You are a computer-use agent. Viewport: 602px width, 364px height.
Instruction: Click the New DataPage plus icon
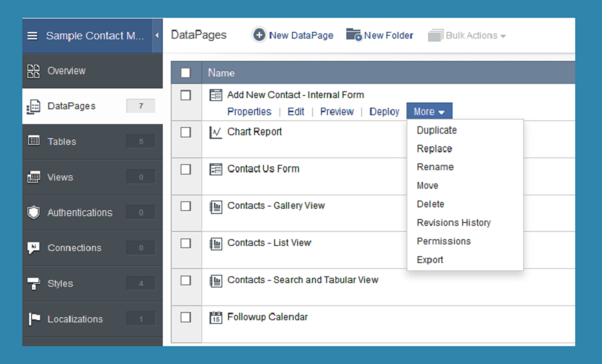[x=259, y=36]
